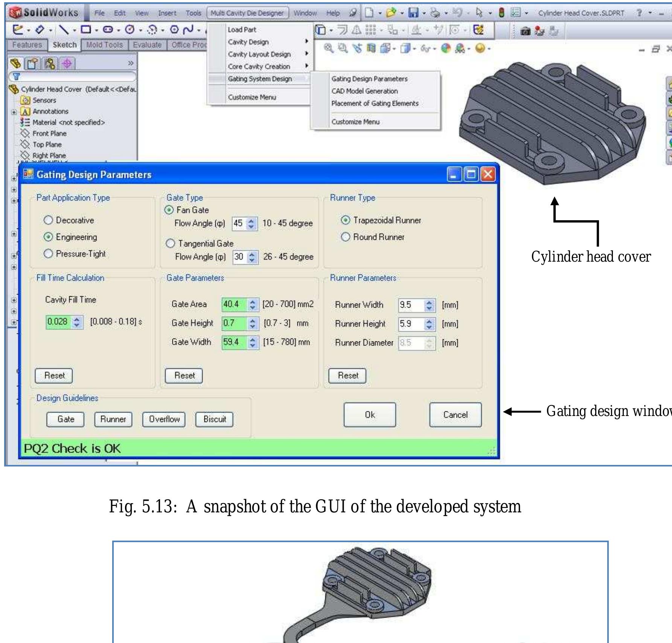672x643 pixels.
Task: Select the Corner Rectangle sketch tool
Action: 86,29
